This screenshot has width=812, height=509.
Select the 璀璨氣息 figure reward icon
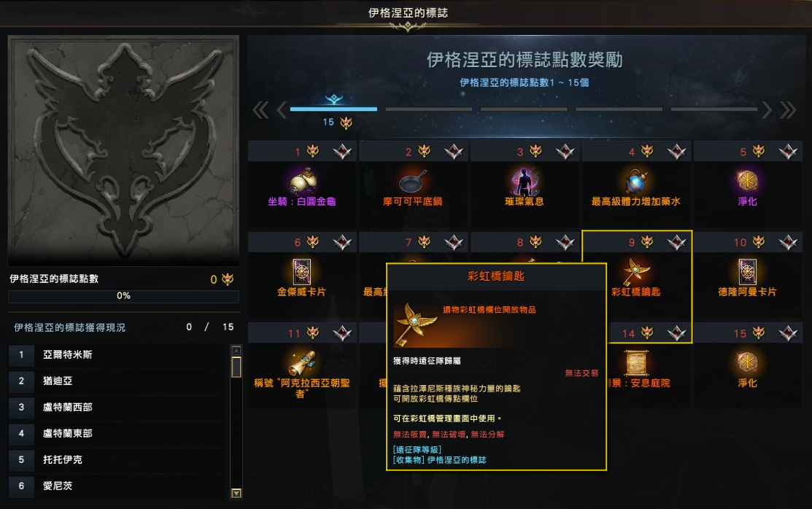point(524,181)
